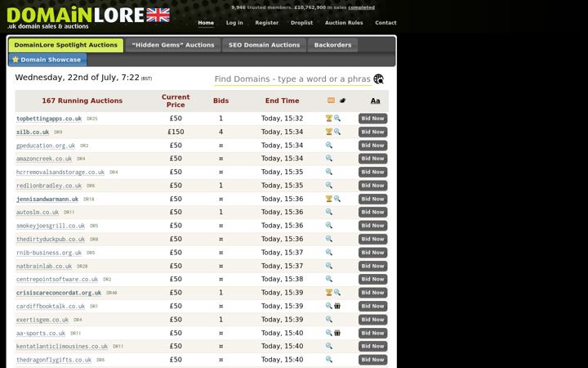Open the centrepointsoftware.co.uk domain link
The height and width of the screenshot is (368, 588).
click(57, 280)
